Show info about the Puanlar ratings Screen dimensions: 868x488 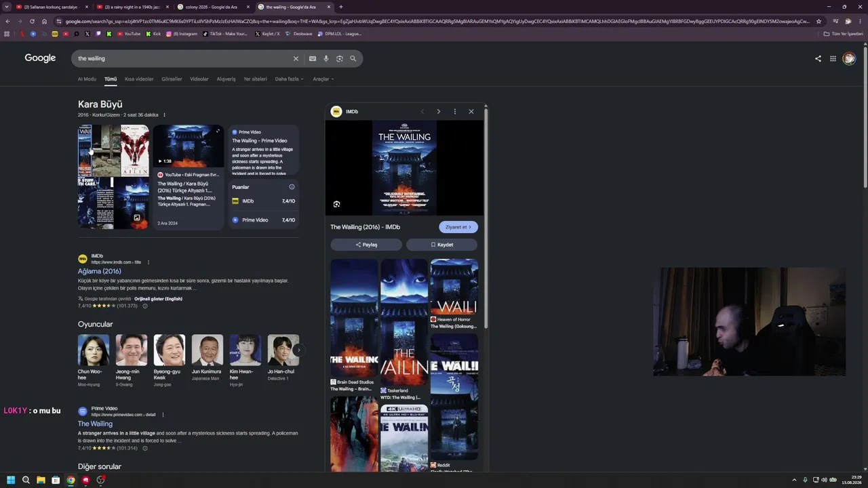pyautogui.click(x=292, y=187)
